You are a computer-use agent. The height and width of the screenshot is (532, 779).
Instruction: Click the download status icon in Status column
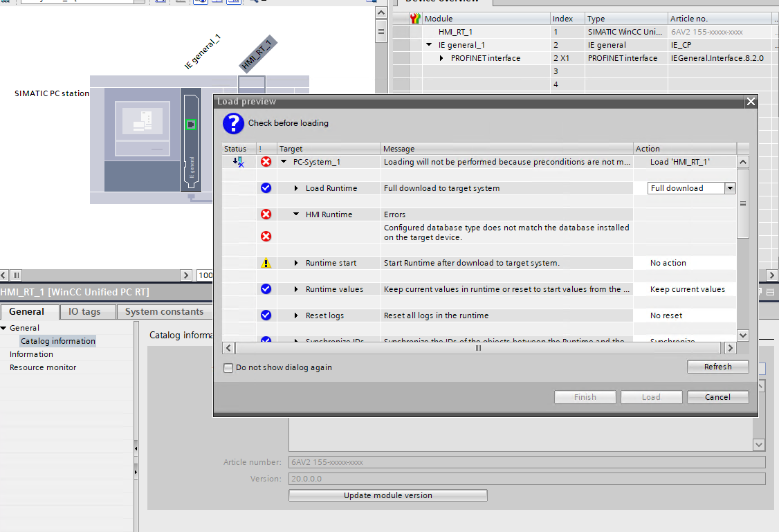pyautogui.click(x=238, y=162)
